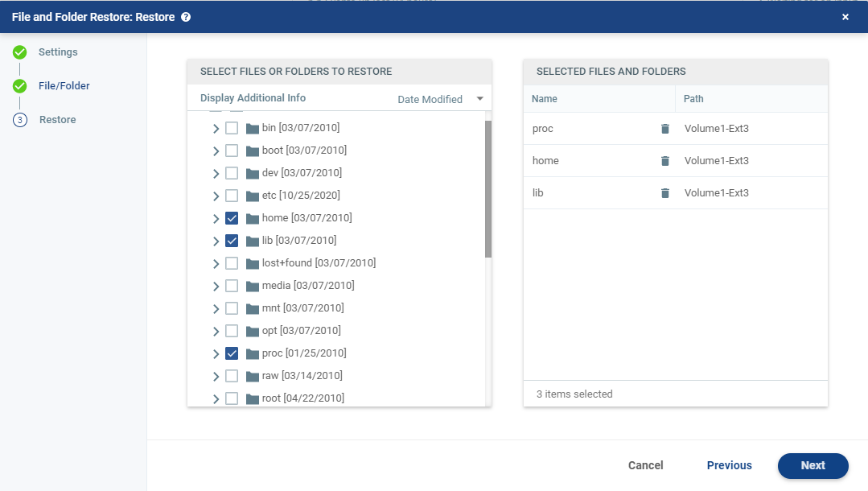Click the green check icon for File/Folder step
Image resolution: width=868 pixels, height=491 pixels.
coord(20,86)
